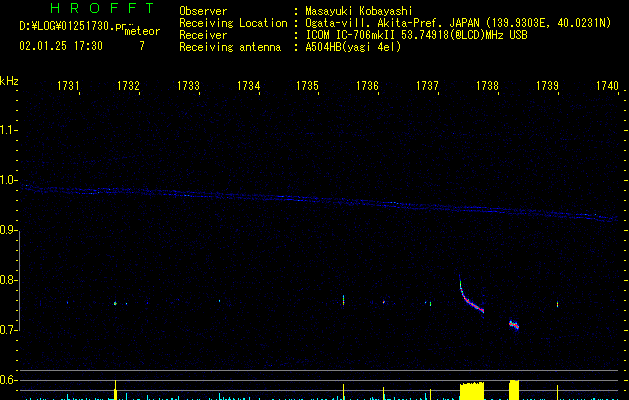Click the yellow intensity spike between 1735 and 1736

(343, 392)
